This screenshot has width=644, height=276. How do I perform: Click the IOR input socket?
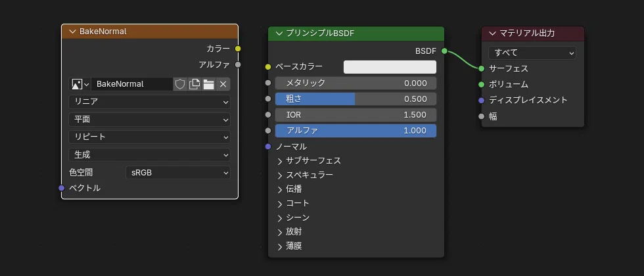pos(268,115)
